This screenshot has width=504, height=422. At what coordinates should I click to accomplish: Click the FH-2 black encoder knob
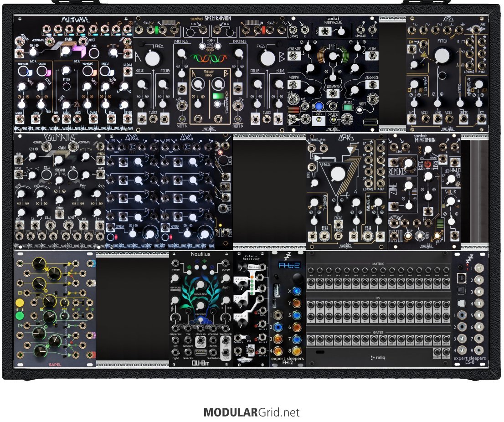click(x=298, y=278)
